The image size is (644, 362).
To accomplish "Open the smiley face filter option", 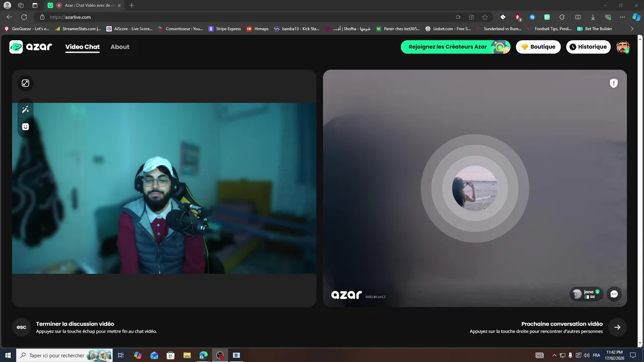I will pos(26,127).
